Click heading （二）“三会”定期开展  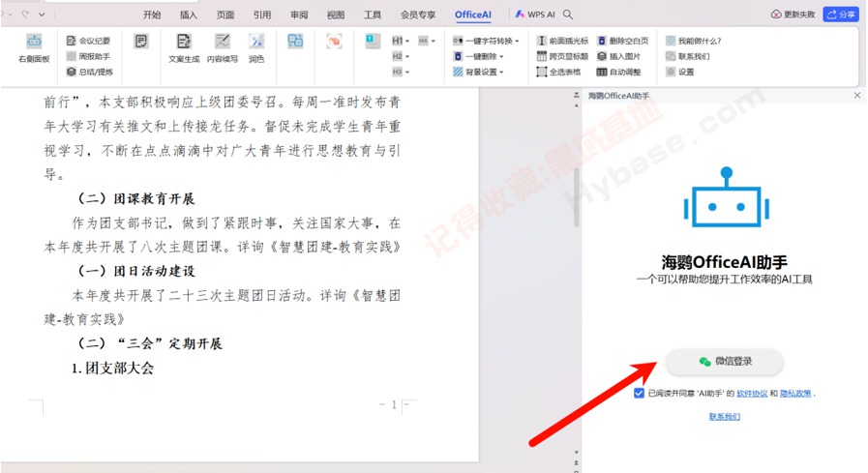(149, 343)
